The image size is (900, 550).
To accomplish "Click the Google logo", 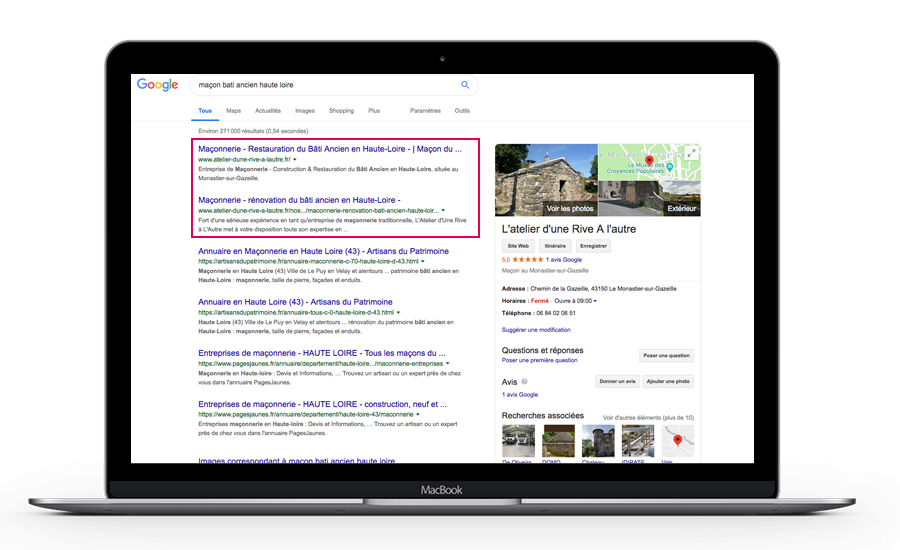I will click(x=157, y=85).
